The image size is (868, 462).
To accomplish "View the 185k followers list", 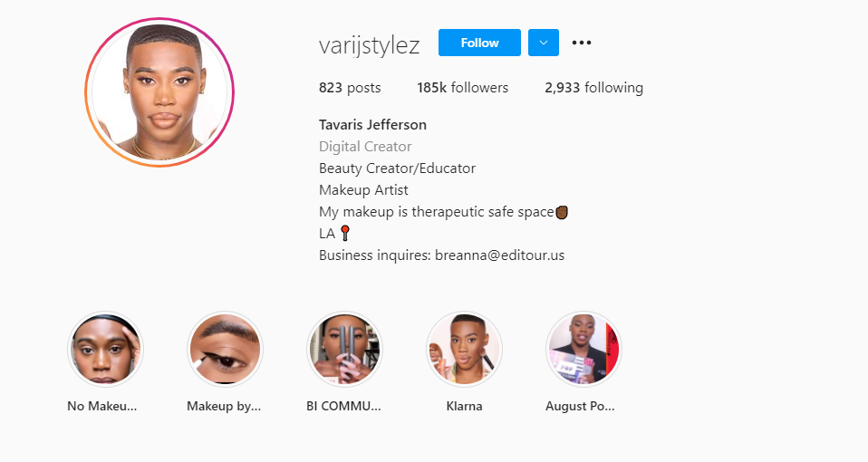I will coord(462,88).
